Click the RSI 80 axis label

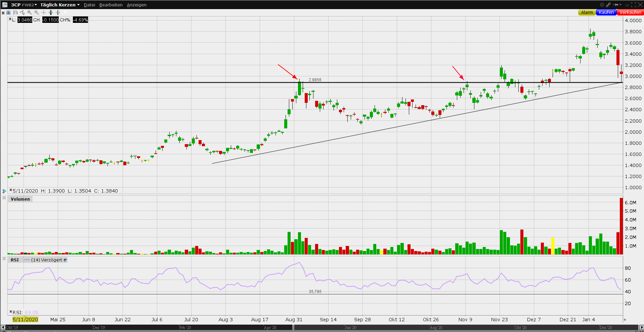[628, 268]
